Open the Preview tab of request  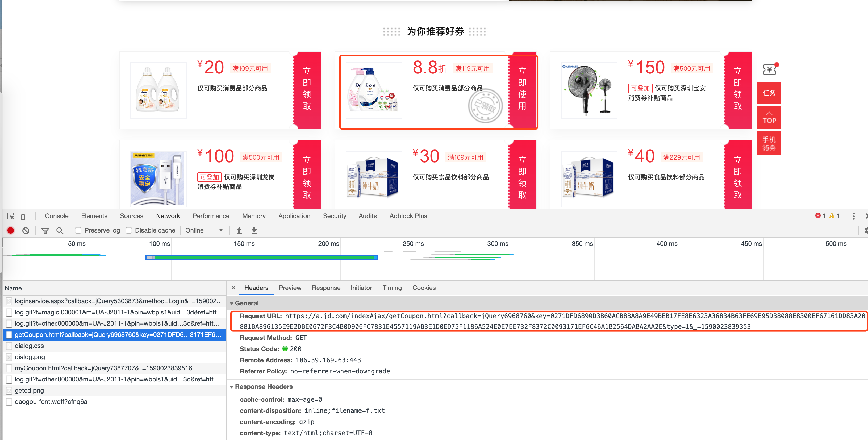coord(290,288)
